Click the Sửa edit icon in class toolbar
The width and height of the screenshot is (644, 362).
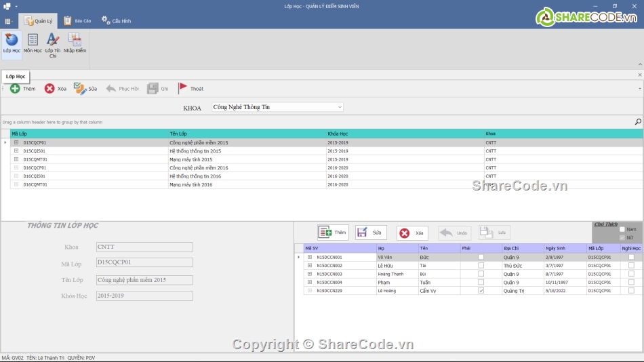click(x=80, y=89)
